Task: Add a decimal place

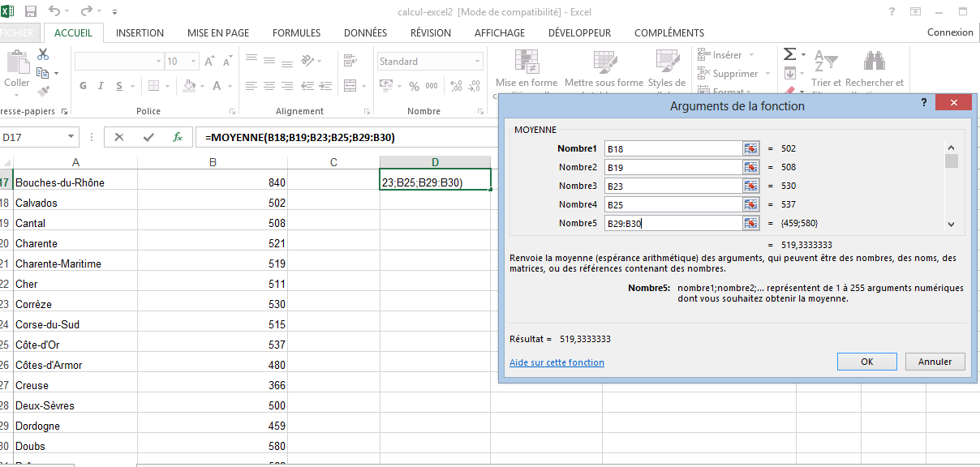Action: (455, 86)
